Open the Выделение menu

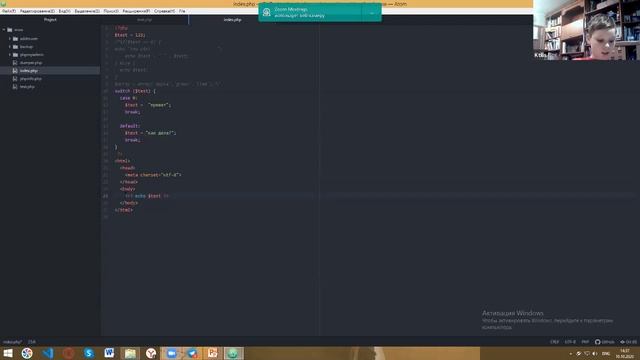click(x=87, y=11)
